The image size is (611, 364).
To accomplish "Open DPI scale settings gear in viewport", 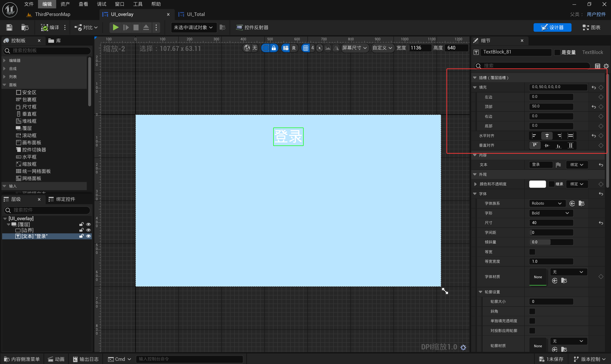I will click(463, 347).
